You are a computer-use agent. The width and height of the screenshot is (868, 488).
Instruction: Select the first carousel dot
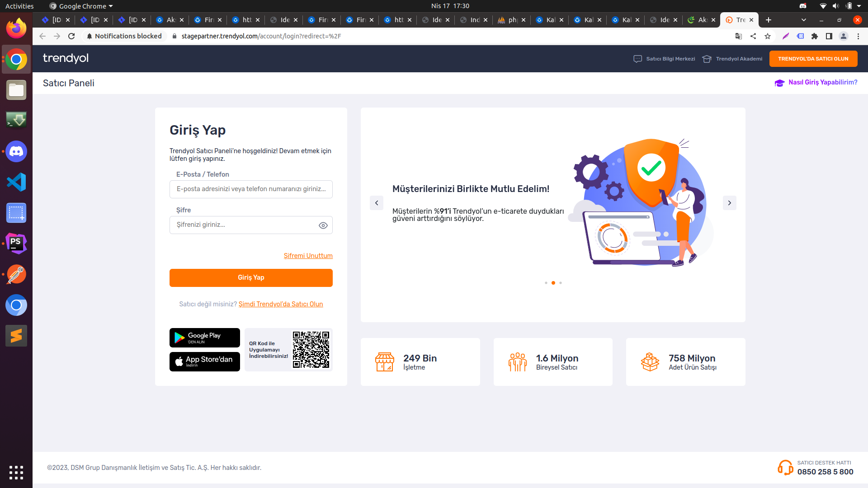pos(546,283)
